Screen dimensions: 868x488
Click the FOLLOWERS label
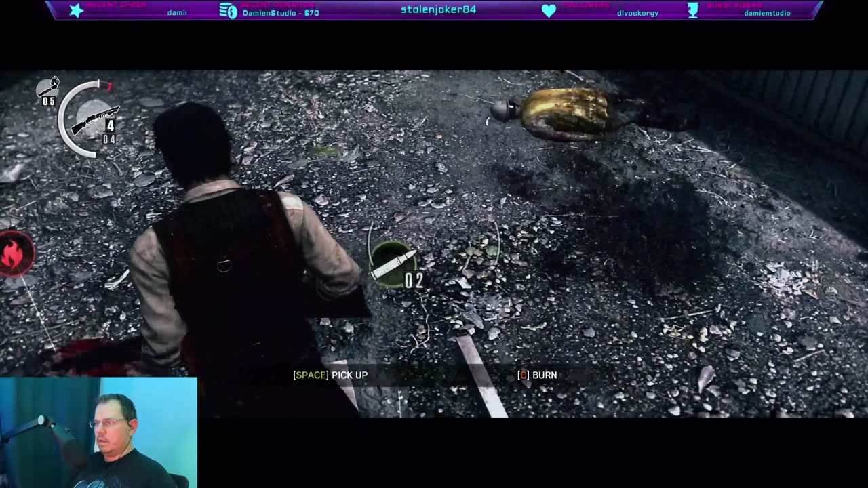coord(586,5)
